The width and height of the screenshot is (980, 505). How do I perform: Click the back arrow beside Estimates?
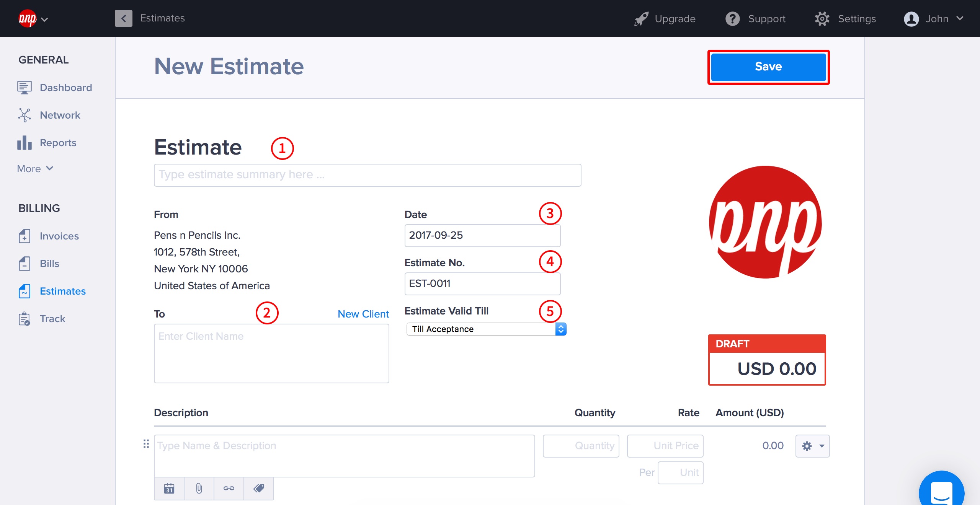click(x=123, y=18)
